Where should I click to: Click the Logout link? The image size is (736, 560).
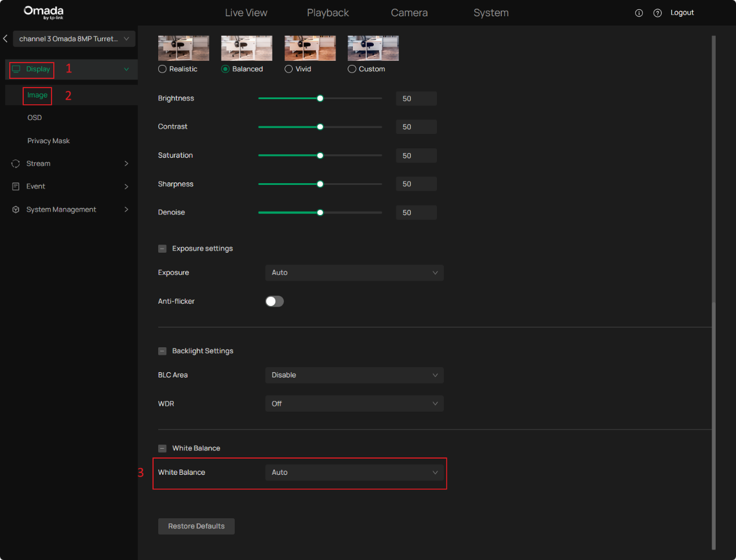click(682, 13)
